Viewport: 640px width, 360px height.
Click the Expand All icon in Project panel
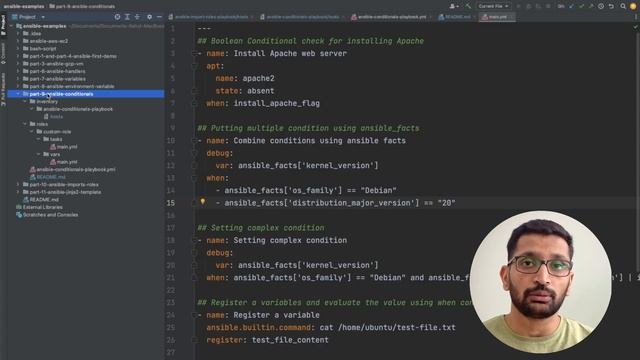coord(127,17)
